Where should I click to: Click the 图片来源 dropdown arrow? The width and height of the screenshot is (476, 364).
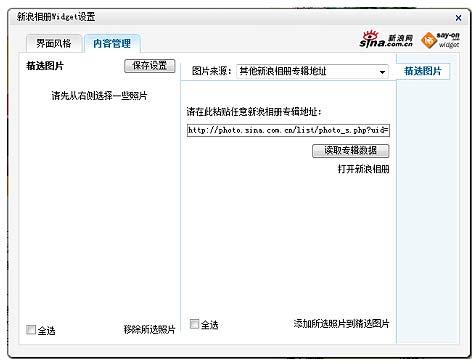point(382,72)
